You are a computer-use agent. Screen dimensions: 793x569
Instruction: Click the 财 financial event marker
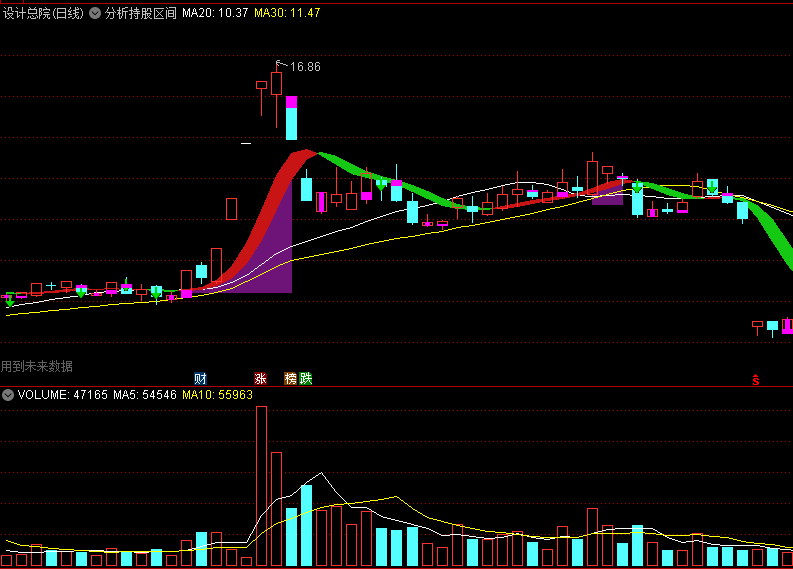[200, 378]
